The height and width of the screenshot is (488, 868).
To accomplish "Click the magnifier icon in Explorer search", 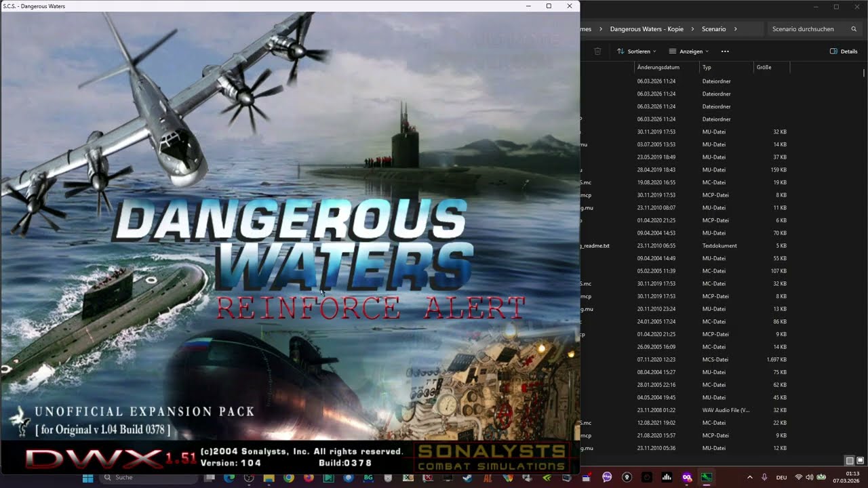I will pyautogui.click(x=854, y=29).
